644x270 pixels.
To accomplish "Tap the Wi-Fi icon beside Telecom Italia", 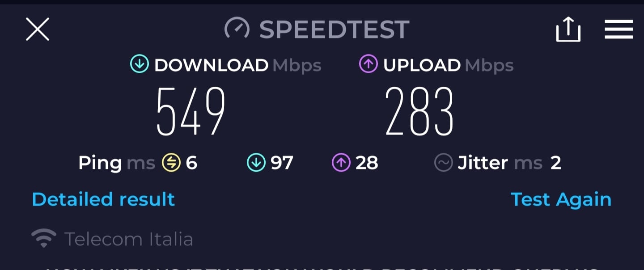I will click(43, 239).
